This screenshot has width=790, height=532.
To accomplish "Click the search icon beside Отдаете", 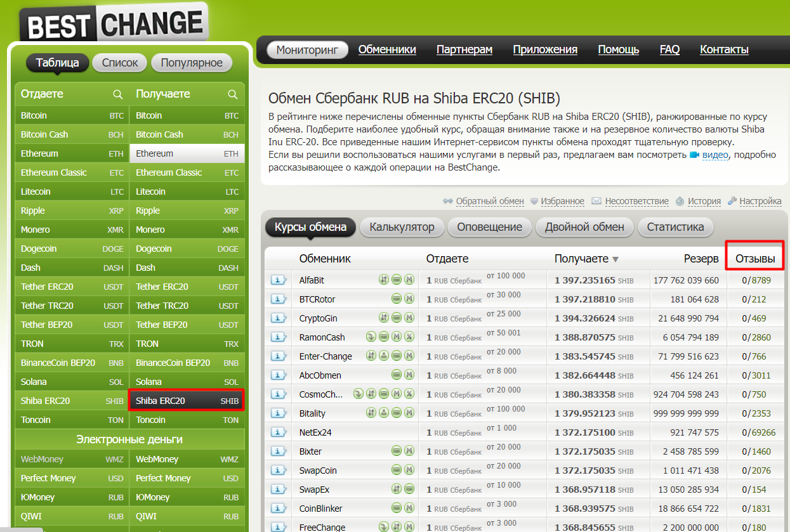I will (x=117, y=94).
